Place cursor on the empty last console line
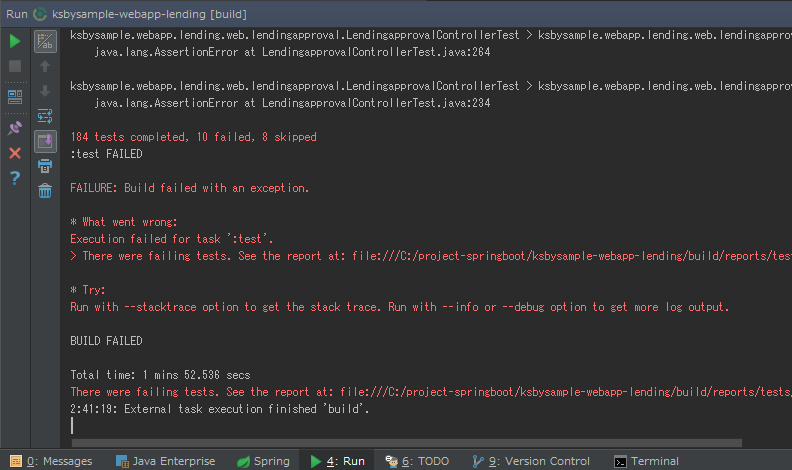This screenshot has height=470, width=792. (72, 426)
